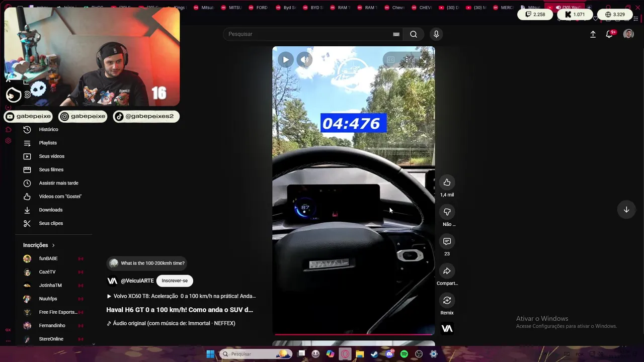Click the YouTube search field
This screenshot has height=362, width=644.
click(x=308, y=34)
